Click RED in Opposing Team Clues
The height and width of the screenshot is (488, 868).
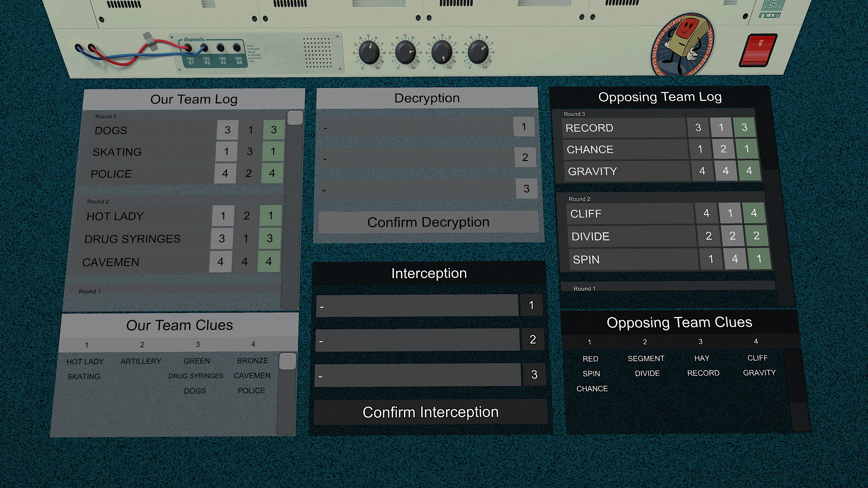coord(590,359)
